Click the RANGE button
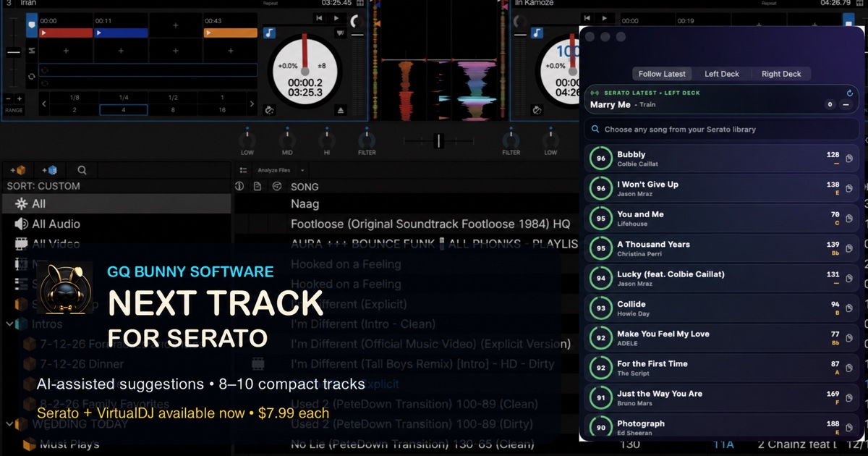 pos(14,110)
